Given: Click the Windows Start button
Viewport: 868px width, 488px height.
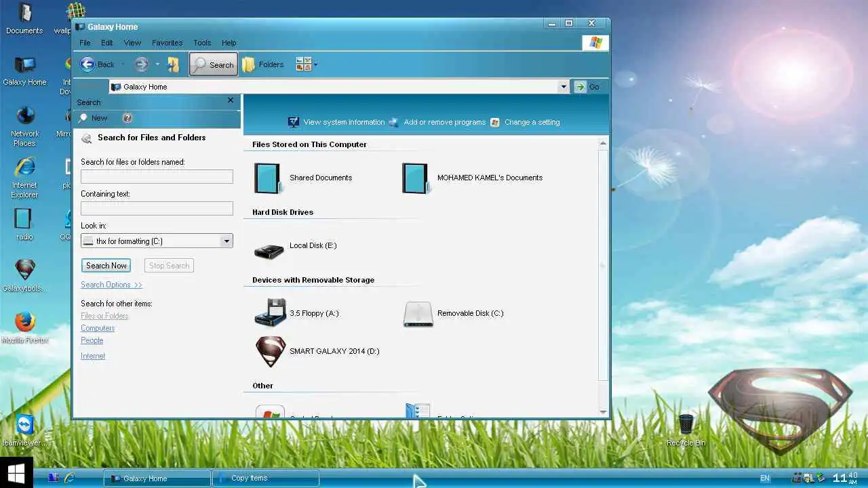Looking at the screenshot, I should (16, 472).
